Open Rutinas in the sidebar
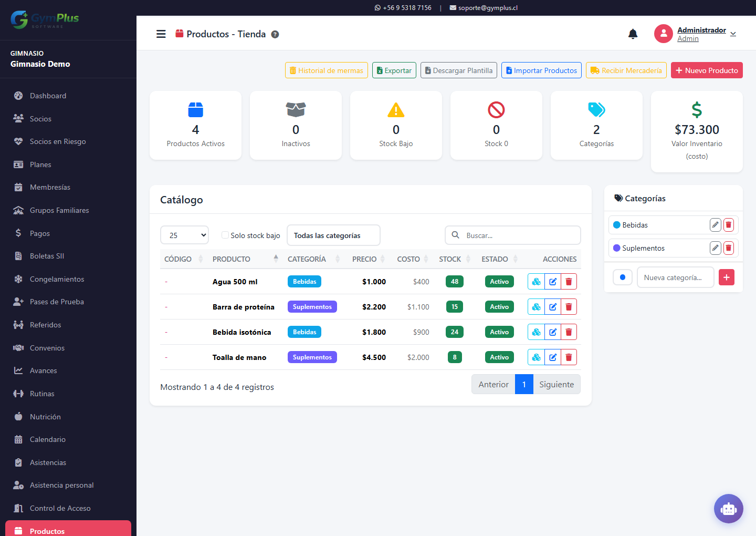This screenshot has height=536, width=756. 68,394
